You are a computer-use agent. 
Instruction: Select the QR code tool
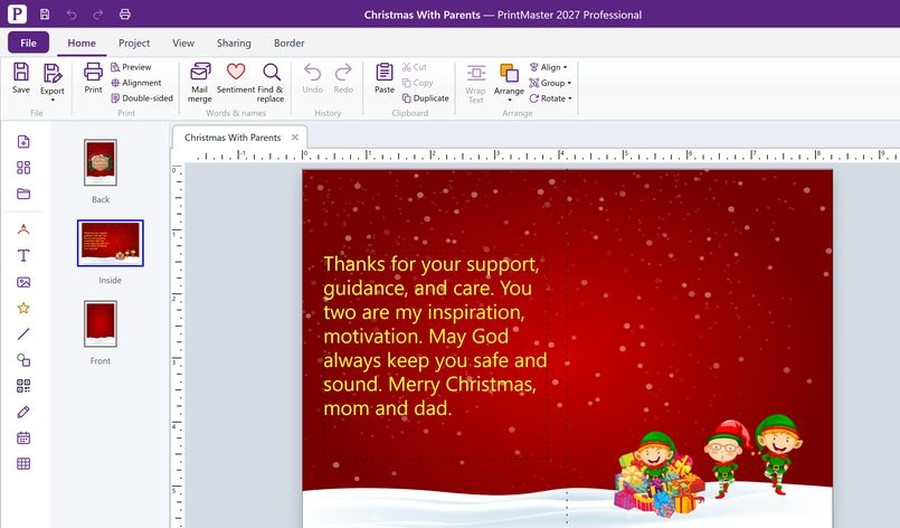click(x=24, y=386)
